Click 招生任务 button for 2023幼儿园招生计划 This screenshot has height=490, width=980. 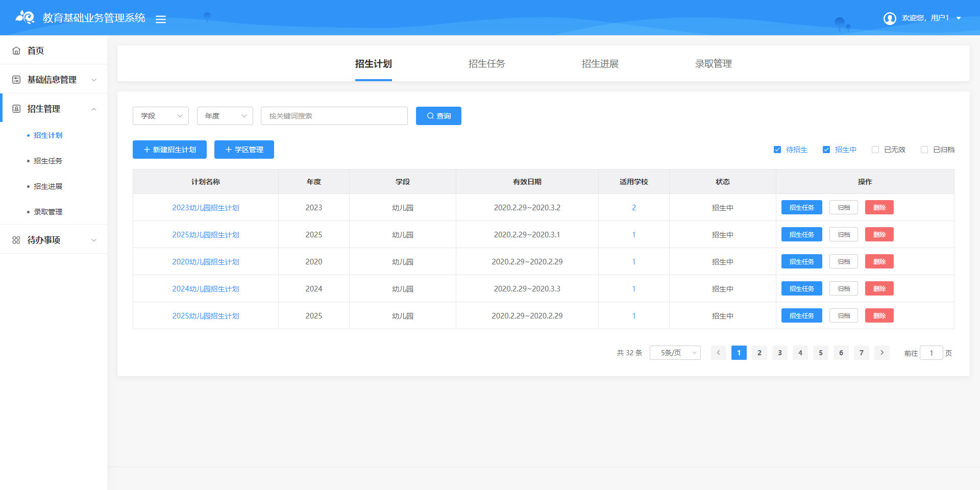click(802, 207)
